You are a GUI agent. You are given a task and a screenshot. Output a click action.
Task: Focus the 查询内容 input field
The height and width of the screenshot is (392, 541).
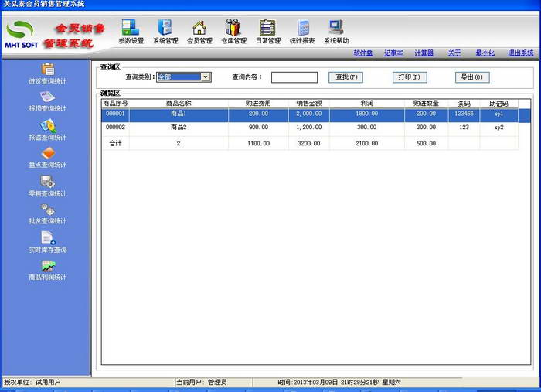pyautogui.click(x=294, y=77)
